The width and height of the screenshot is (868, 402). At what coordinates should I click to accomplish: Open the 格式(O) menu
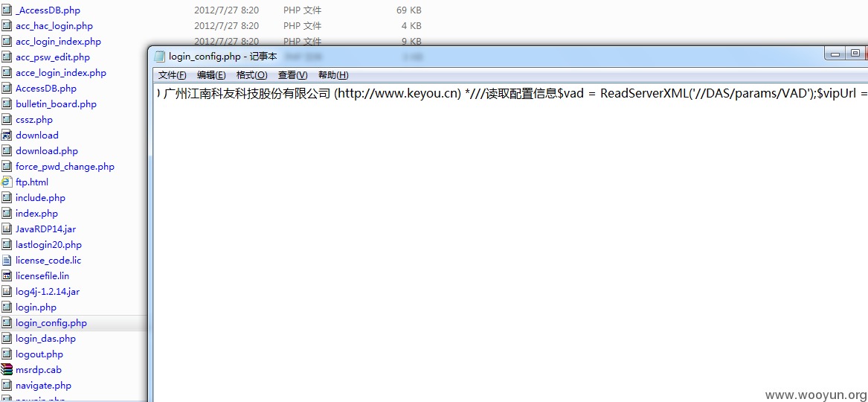pyautogui.click(x=251, y=75)
